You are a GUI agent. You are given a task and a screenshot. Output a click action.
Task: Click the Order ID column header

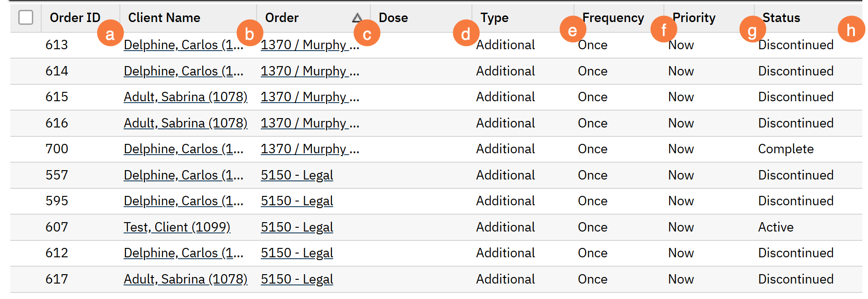(x=75, y=18)
